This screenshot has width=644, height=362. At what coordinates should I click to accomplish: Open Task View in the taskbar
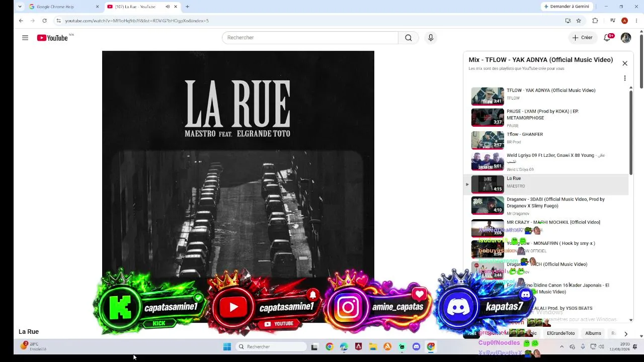tap(314, 347)
